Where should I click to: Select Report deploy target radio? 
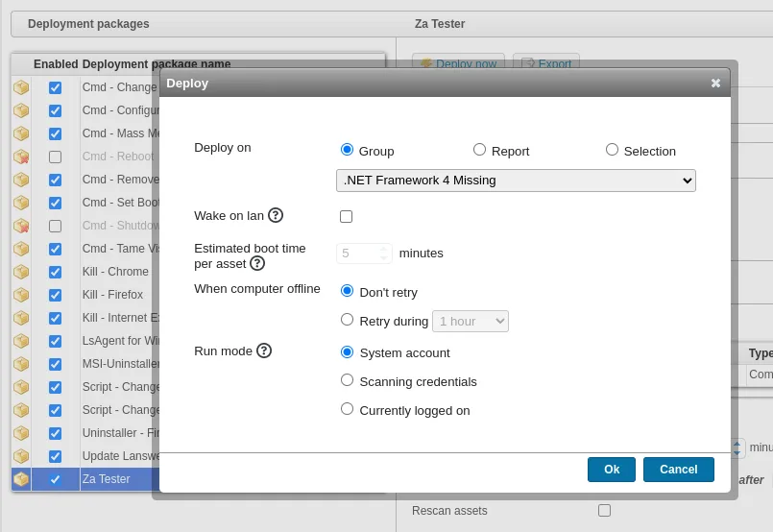coord(479,150)
